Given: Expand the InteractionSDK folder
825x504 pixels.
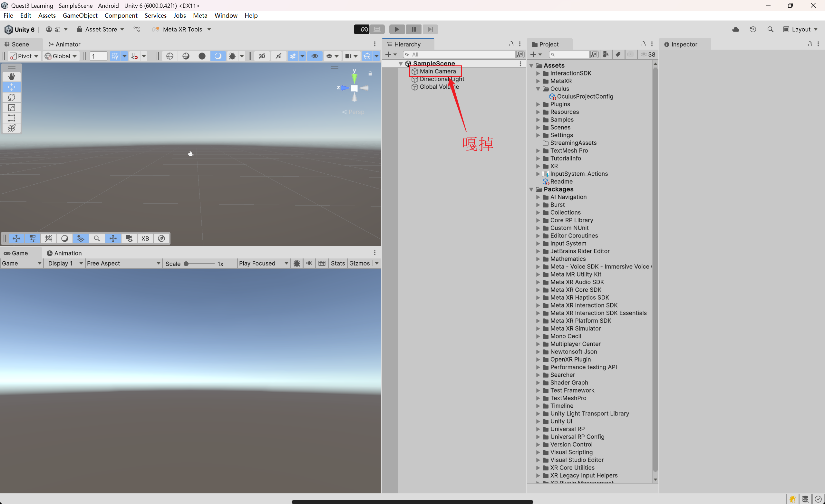Looking at the screenshot, I should coord(538,73).
